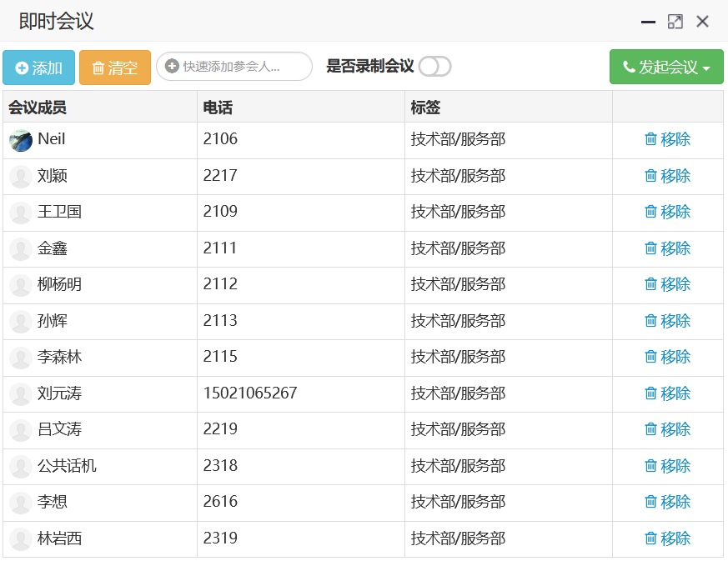Remove 刘元涛 via the 移除 icon

pyautogui.click(x=650, y=393)
